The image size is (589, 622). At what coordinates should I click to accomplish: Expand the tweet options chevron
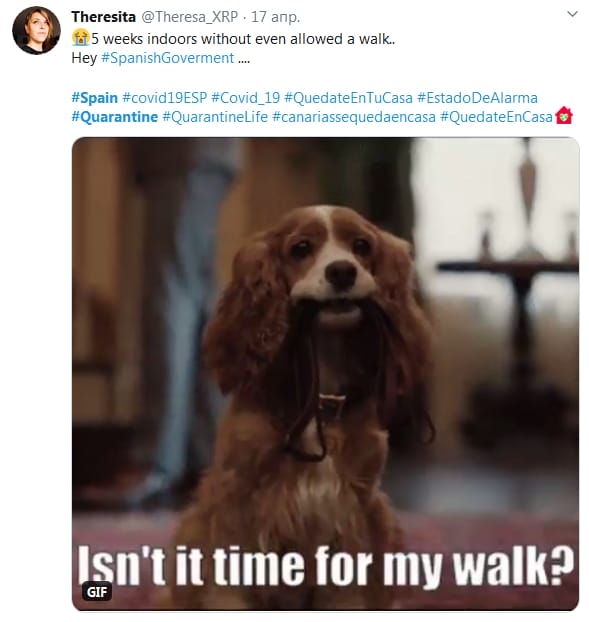(x=572, y=15)
